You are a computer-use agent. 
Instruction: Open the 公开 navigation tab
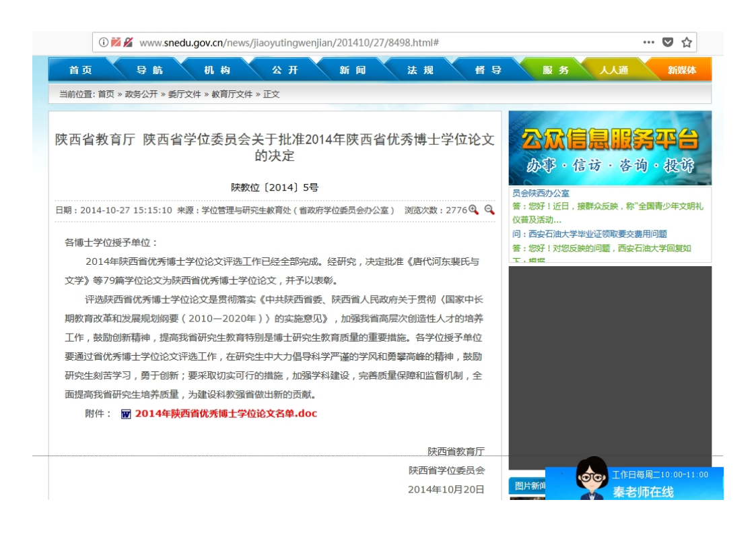[285, 70]
